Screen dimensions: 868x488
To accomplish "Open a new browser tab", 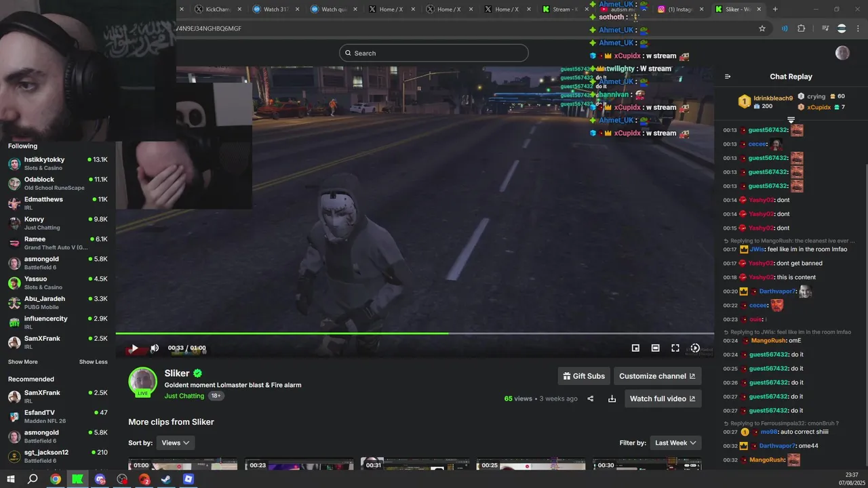I will click(775, 9).
